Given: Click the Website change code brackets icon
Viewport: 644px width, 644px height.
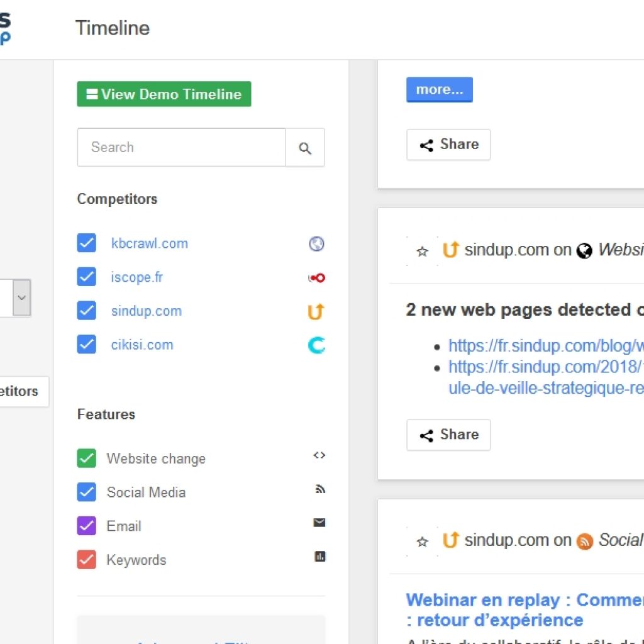Looking at the screenshot, I should pos(319,455).
